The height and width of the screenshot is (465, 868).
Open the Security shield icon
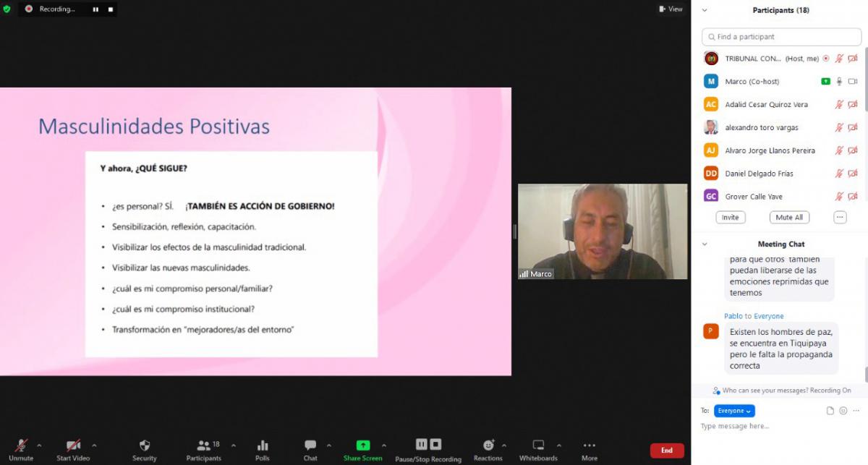144,446
